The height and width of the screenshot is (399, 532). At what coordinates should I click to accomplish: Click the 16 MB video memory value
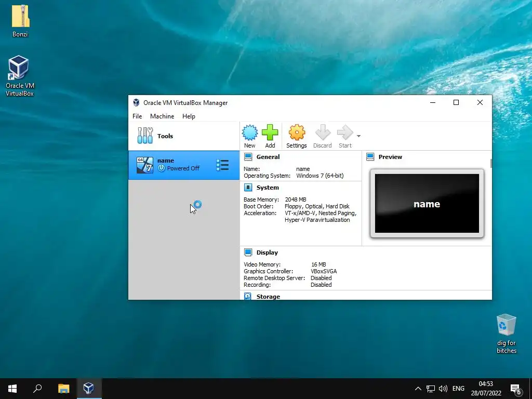tap(318, 264)
